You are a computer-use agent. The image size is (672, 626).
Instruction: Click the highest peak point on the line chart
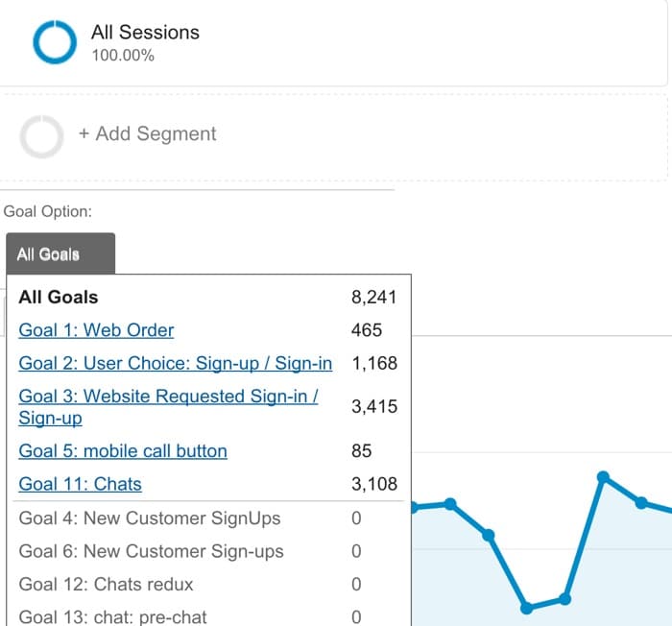pos(603,476)
